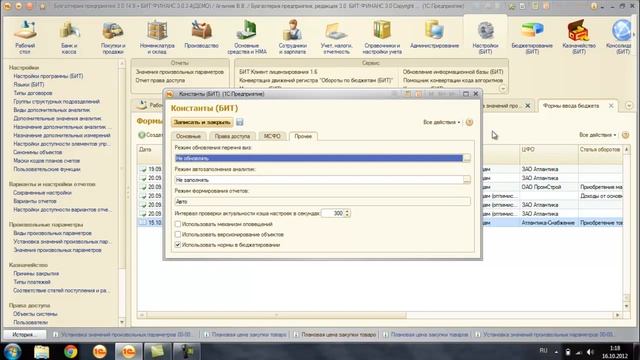Viewport: 640px width, 360px height.
Task: Click the interval value spinner arrows
Action: tap(347, 213)
